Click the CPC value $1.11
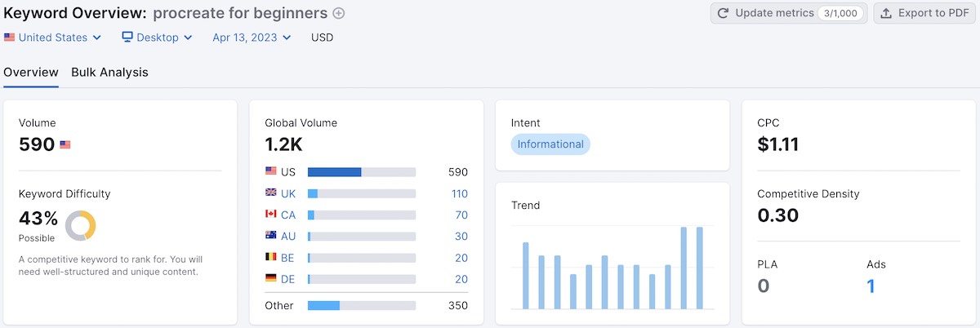Viewport: 980px width, 328px height. tap(778, 144)
